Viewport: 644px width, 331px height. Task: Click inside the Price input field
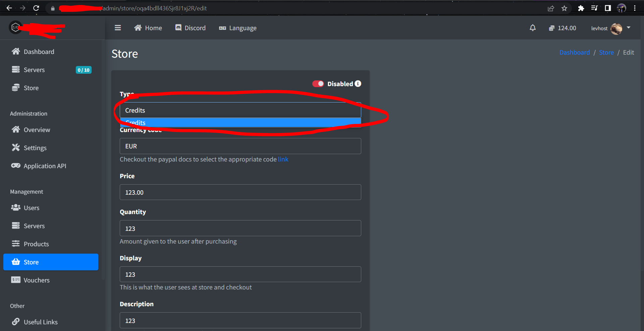point(240,192)
